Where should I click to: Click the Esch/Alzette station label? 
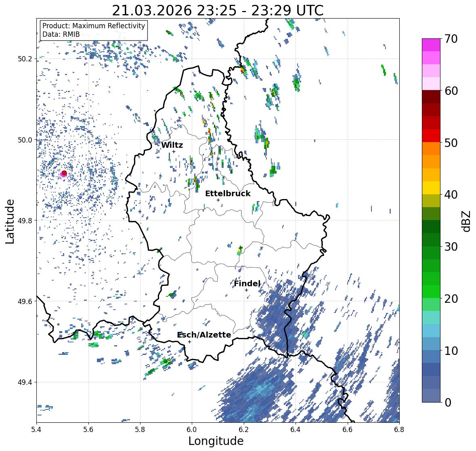pyautogui.click(x=204, y=335)
